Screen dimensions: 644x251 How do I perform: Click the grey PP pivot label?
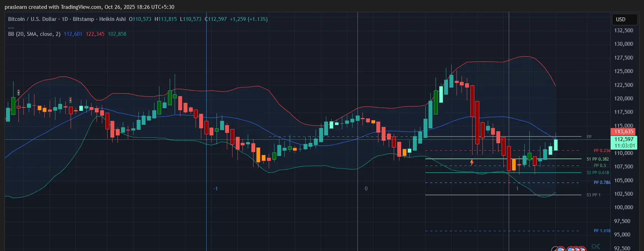tap(589, 136)
